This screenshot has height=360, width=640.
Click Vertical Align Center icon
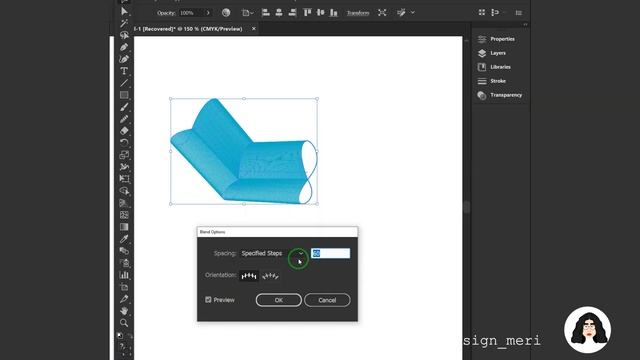point(320,13)
